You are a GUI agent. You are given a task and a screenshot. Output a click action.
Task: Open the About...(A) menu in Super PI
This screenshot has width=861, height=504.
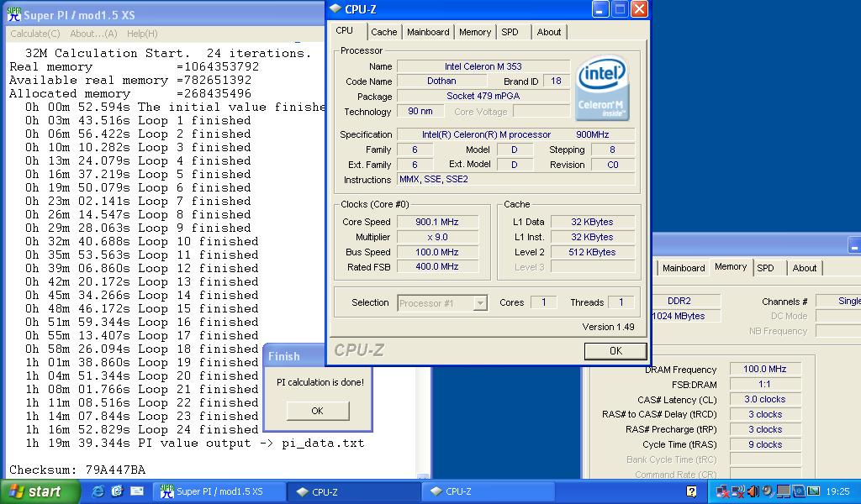pyautogui.click(x=93, y=34)
